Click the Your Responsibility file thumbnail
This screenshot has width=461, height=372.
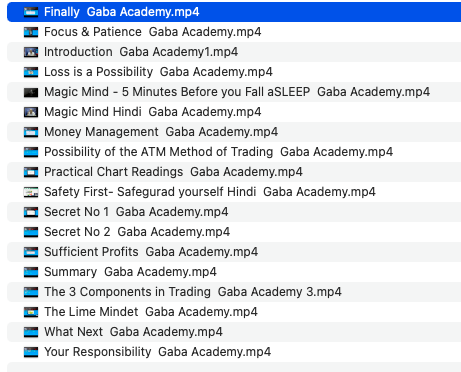[x=31, y=352]
